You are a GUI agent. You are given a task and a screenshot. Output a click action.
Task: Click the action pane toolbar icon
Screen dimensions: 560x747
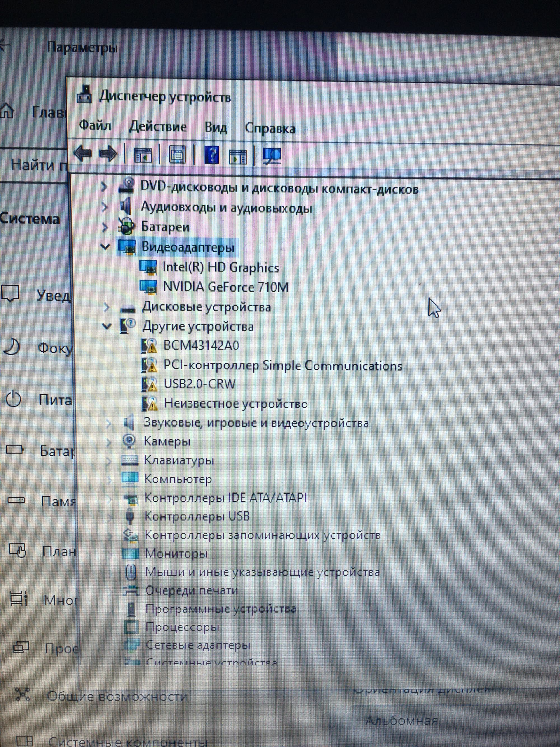click(238, 157)
